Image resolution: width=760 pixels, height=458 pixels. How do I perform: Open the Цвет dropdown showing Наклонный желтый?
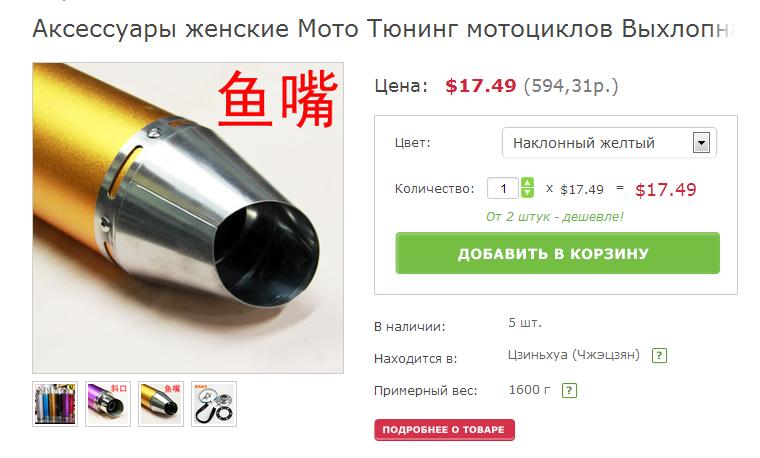pyautogui.click(x=609, y=143)
